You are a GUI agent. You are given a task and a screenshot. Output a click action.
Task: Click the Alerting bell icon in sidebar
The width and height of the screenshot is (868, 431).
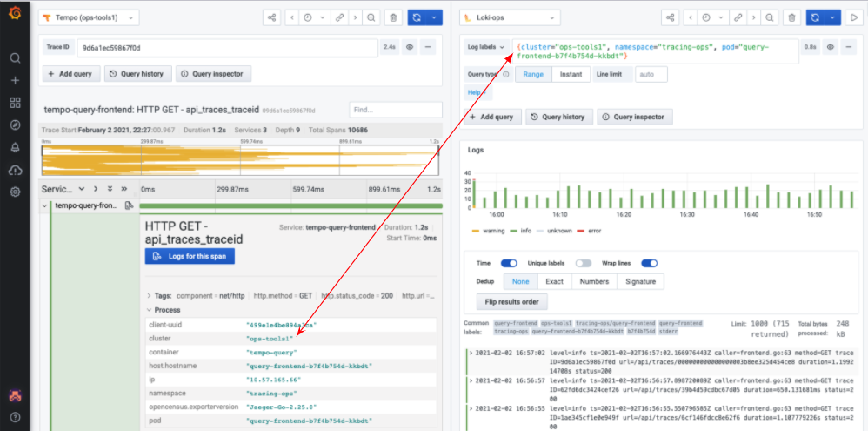(x=15, y=147)
